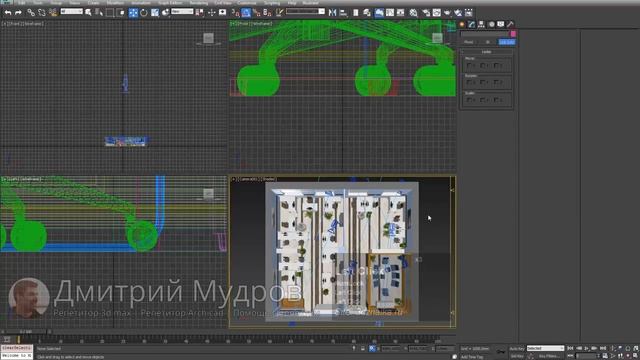Screen dimensions: 640x360
Task: Check the Rotate X lock checkbox
Action: (470, 82)
